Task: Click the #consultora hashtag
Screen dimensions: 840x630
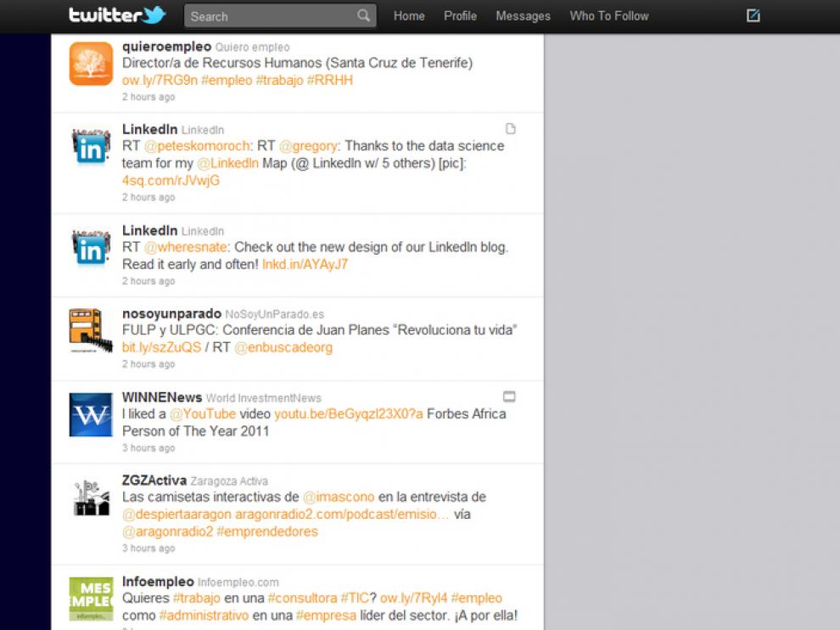Action: (x=302, y=599)
